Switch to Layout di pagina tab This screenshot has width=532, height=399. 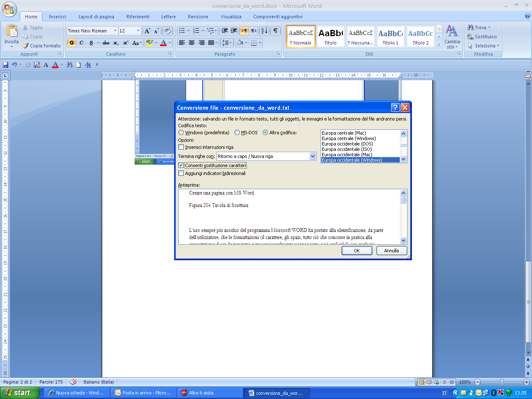tap(96, 17)
